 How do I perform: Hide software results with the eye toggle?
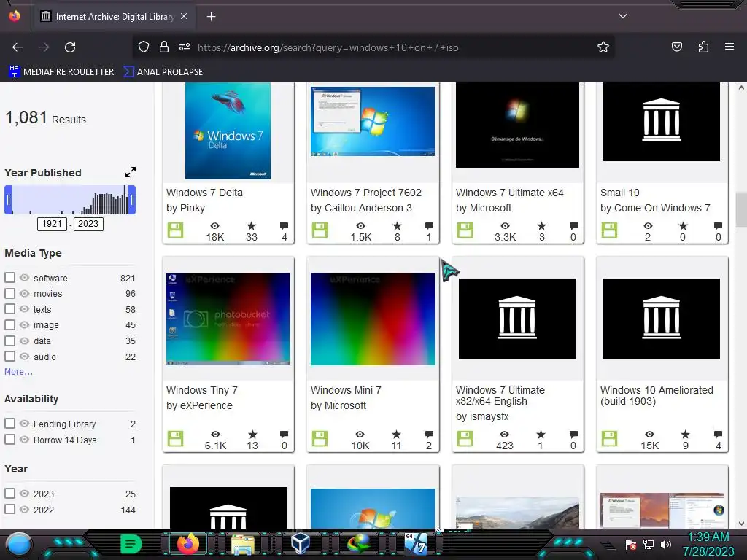[24, 278]
